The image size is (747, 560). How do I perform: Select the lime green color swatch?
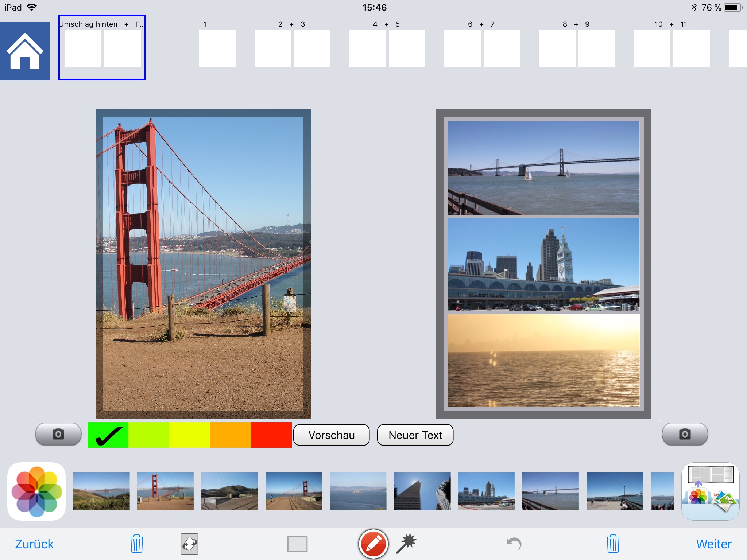point(149,435)
